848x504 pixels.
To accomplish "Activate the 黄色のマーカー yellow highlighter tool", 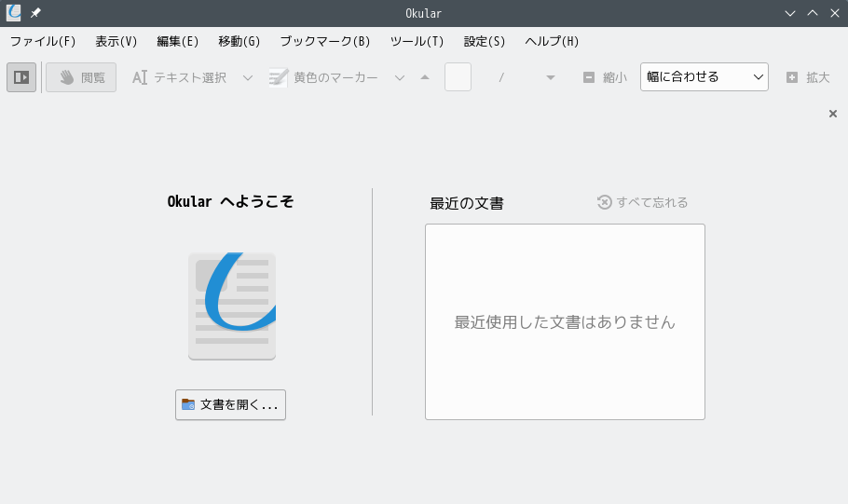I will click(x=323, y=77).
